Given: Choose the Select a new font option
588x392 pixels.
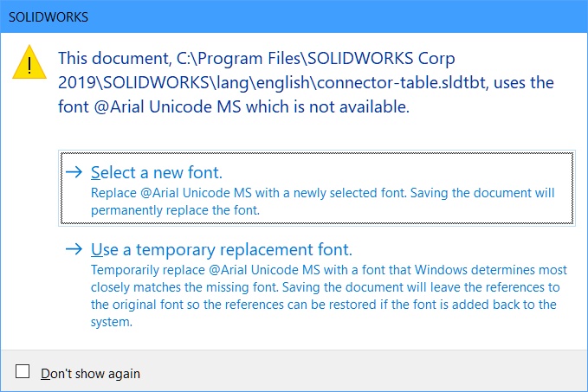Looking at the screenshot, I should tap(157, 172).
